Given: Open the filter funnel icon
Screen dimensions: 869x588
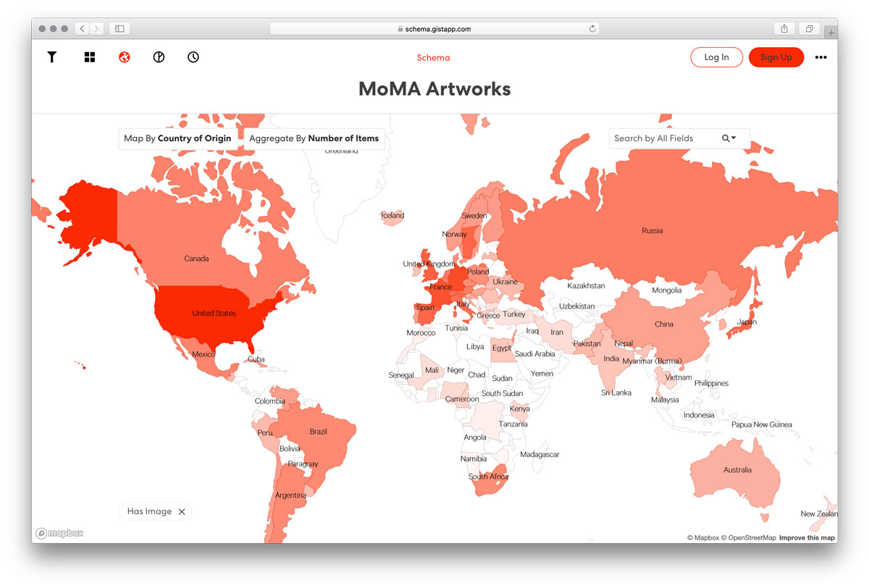Looking at the screenshot, I should (52, 57).
